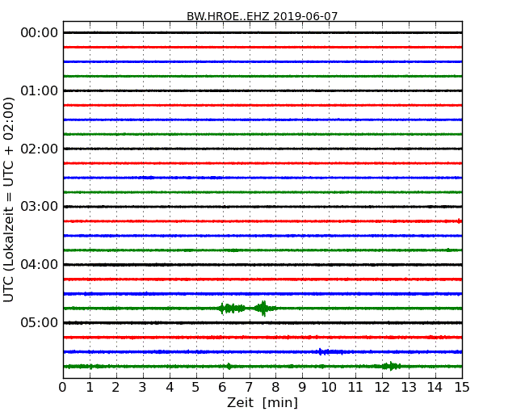Click the x-axis tick label 6

222,388
